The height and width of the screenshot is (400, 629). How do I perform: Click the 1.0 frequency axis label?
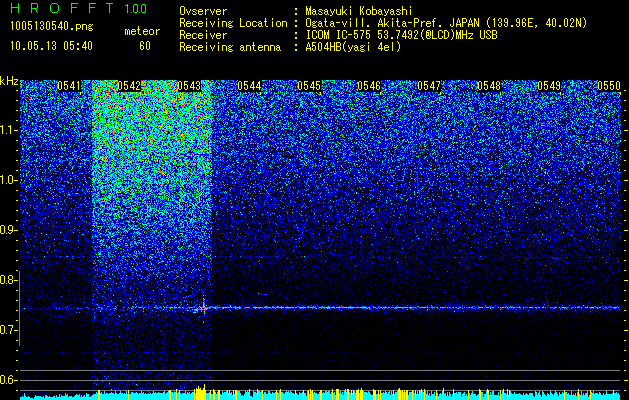(9, 180)
